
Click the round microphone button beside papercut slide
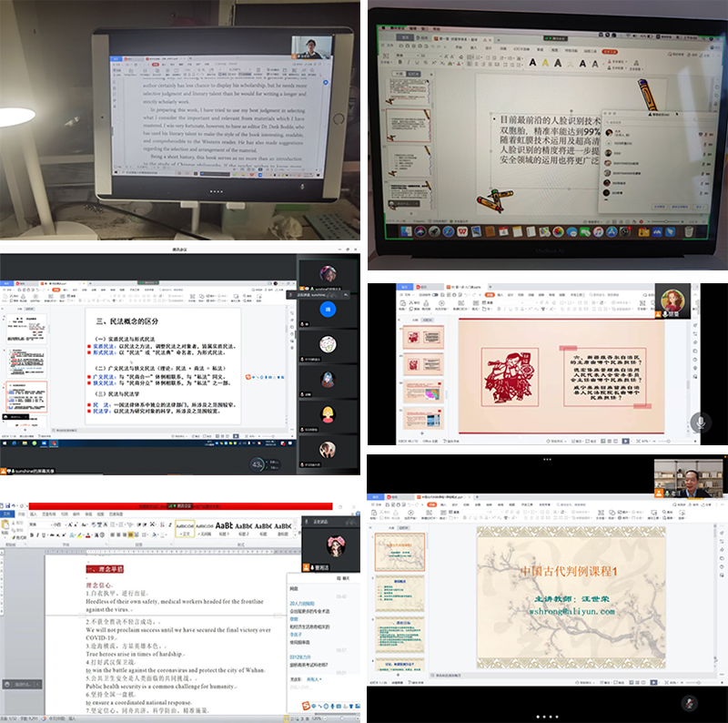(x=699, y=421)
